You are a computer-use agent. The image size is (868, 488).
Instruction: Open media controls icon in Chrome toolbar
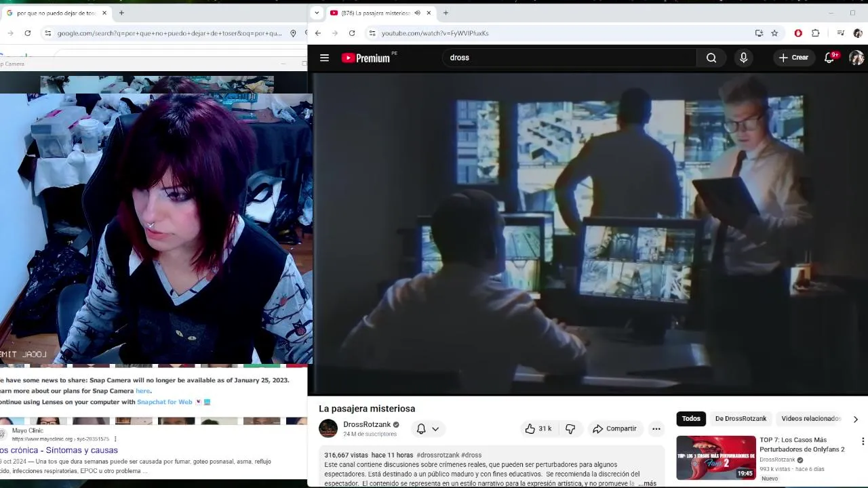841,33
